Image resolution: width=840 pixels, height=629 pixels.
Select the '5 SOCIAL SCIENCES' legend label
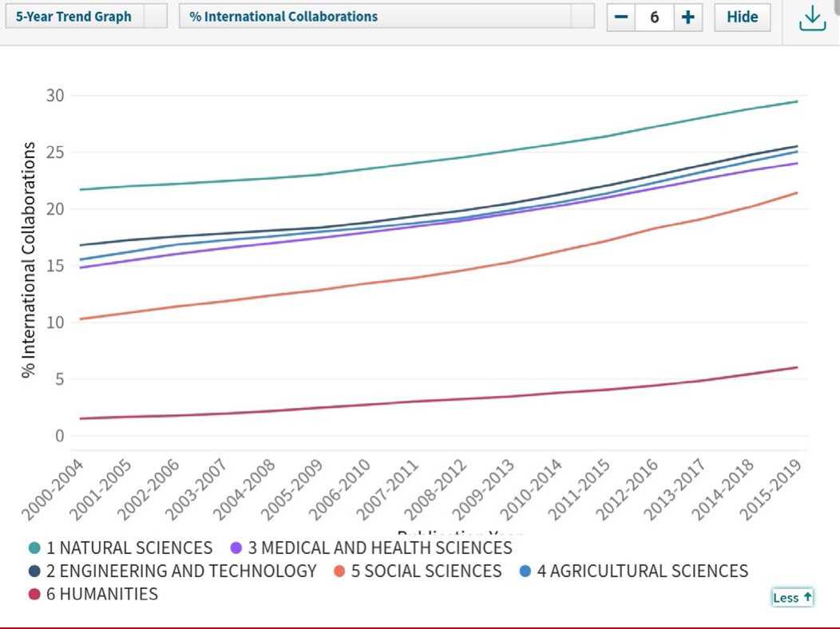(426, 572)
